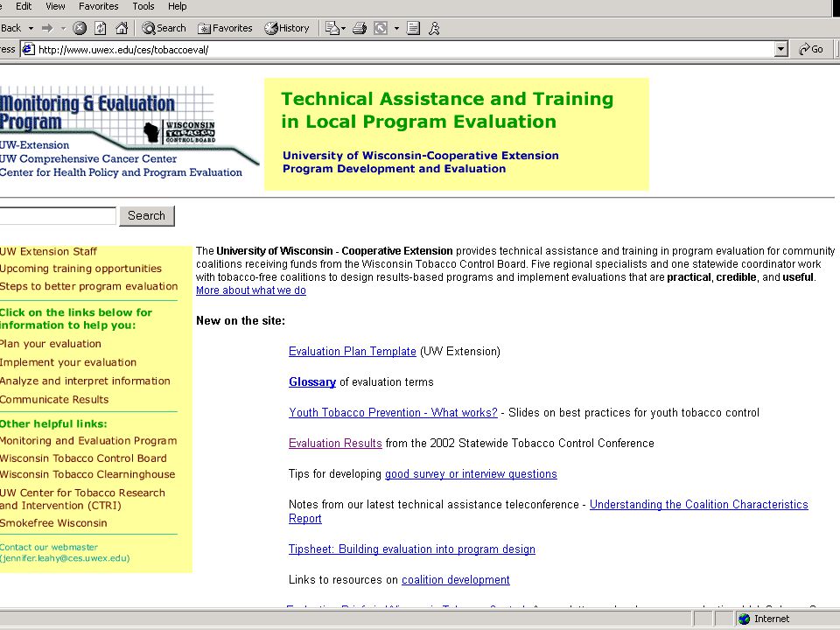
Task: Click the Edit page icon in toolbar
Action: (381, 28)
